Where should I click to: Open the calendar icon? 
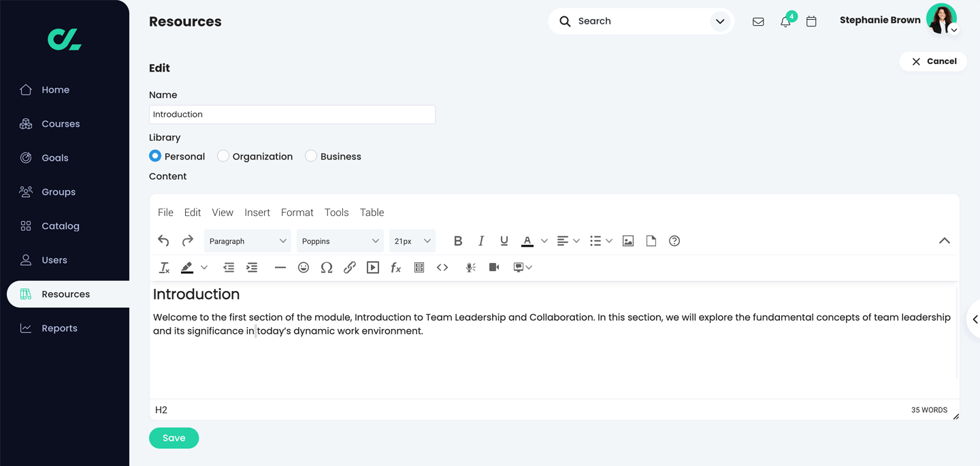pos(811,22)
